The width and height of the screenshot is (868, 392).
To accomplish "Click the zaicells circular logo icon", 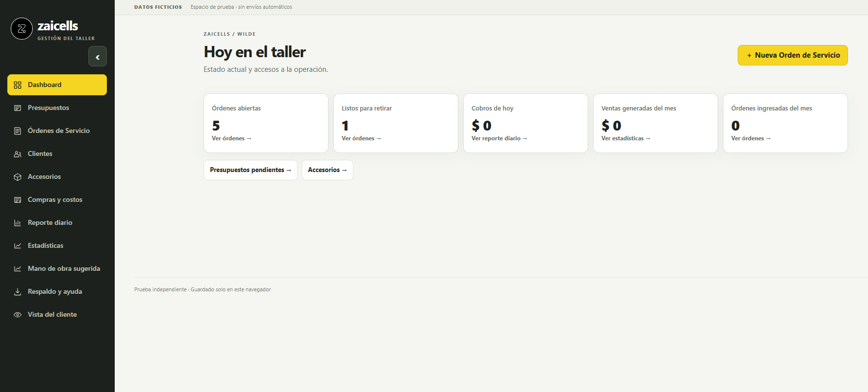I will pyautogui.click(x=21, y=29).
